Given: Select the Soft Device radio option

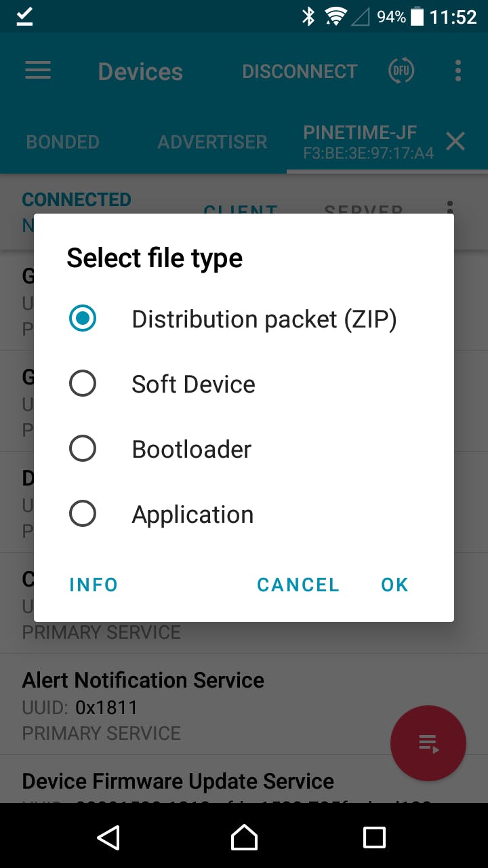Looking at the screenshot, I should click(83, 384).
